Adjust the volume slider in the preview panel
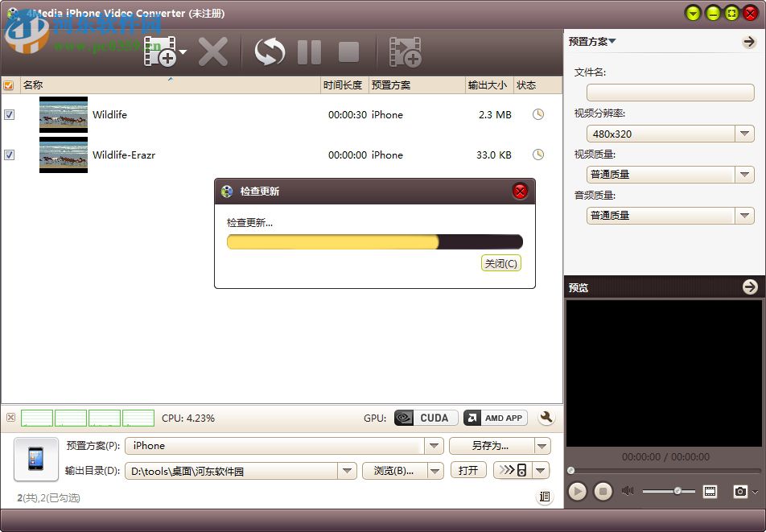The image size is (766, 532). (x=677, y=490)
